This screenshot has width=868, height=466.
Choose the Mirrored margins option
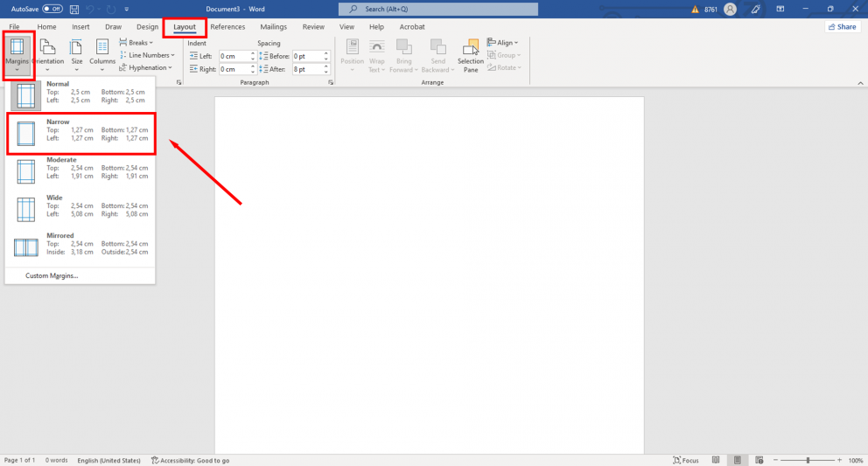[80, 246]
